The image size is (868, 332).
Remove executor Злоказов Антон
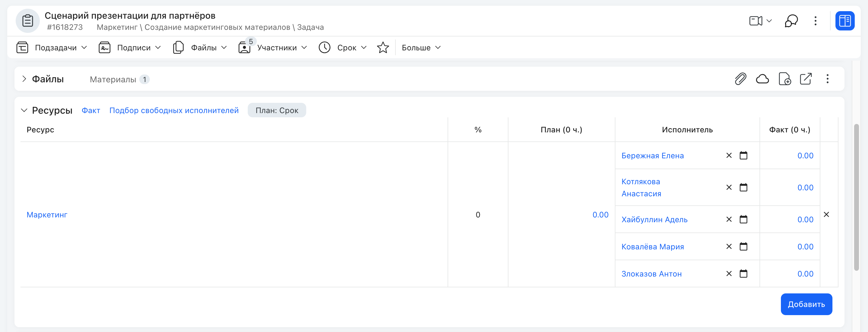(729, 274)
